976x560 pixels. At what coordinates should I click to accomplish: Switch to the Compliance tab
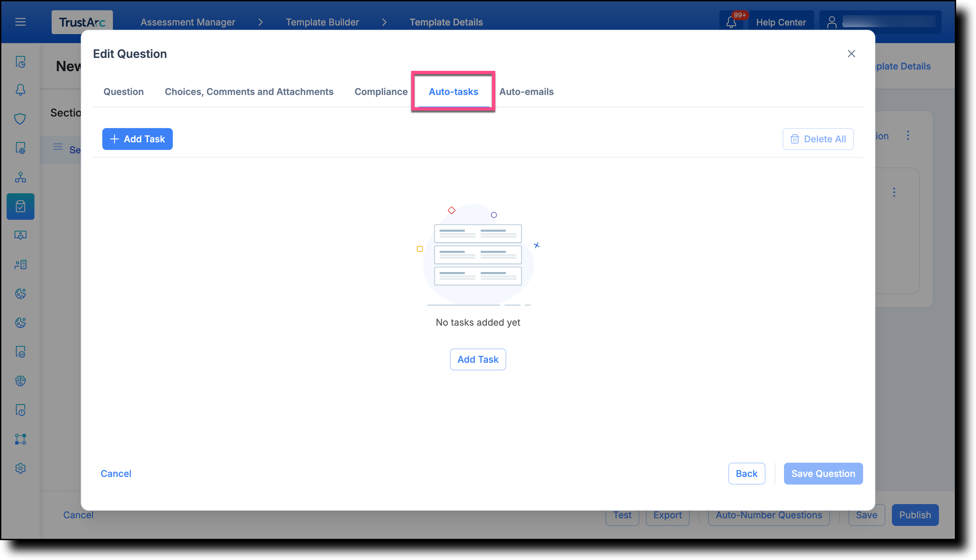(381, 92)
